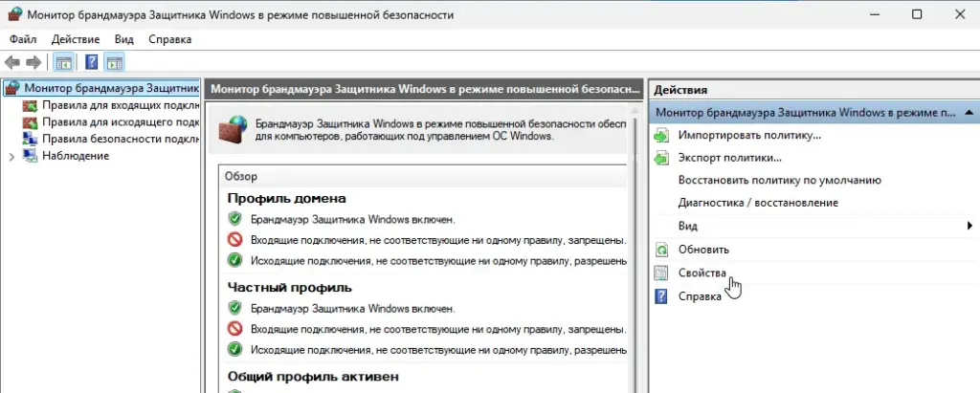Click the scroll-up arrow of the center pane

click(636, 111)
